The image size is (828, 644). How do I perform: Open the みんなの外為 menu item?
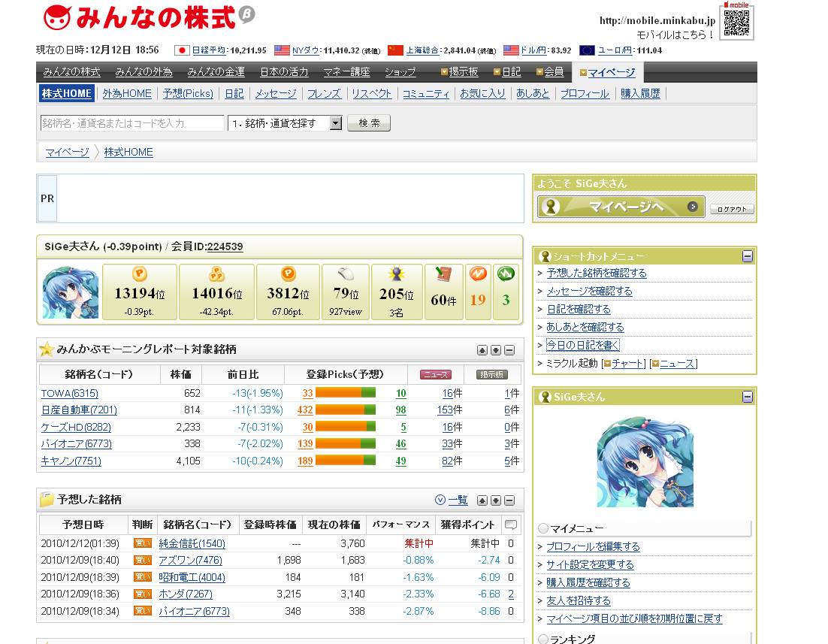(144, 72)
